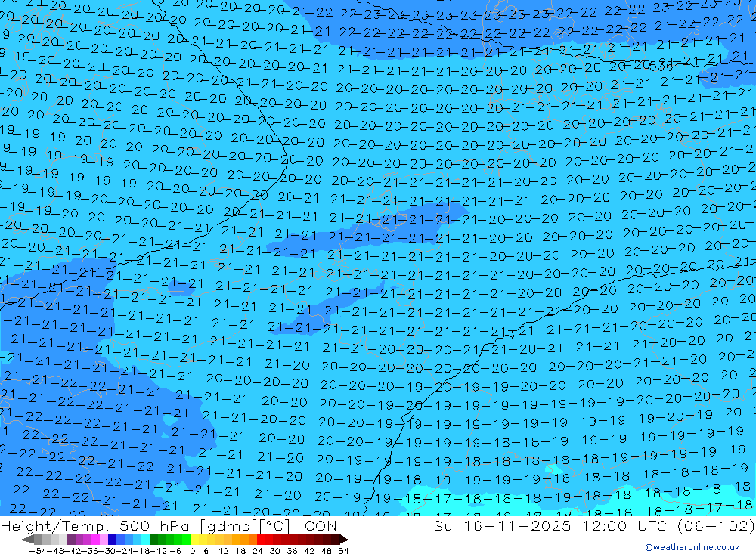Click the 'ICON' model name in the title
Viewport: 756px width, 554px height.
click(x=318, y=525)
